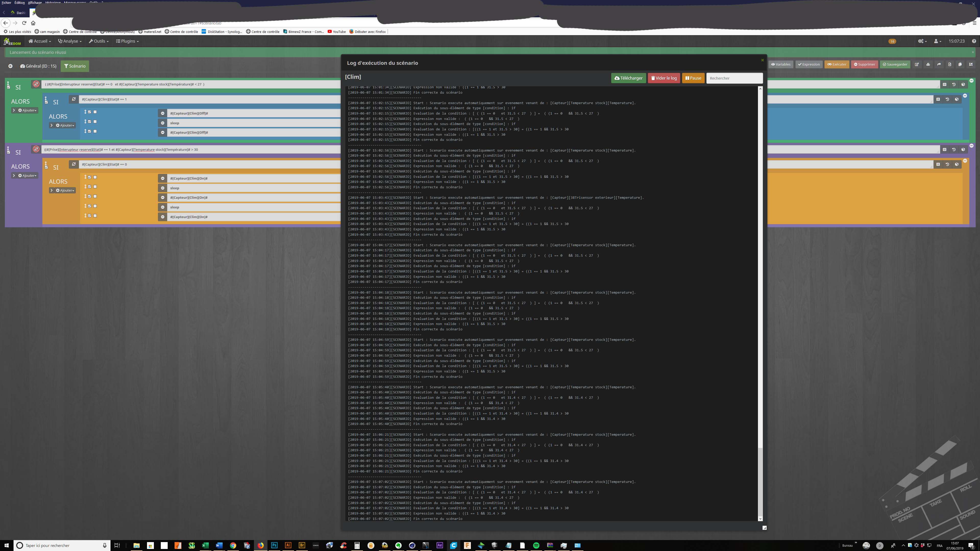Click the list icon on purple SI condition row
The image size is (980, 551).
click(944, 149)
